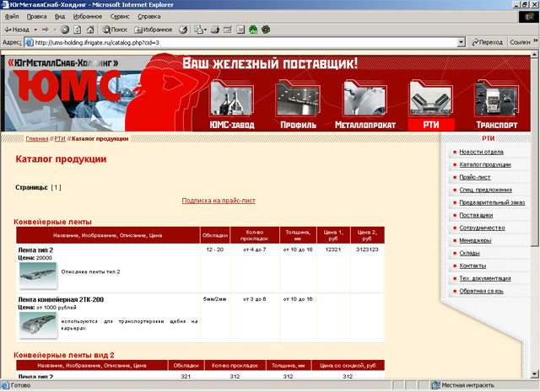Expand the address bar dropdown arrow
The height and width of the screenshot is (392, 540).
click(462, 43)
